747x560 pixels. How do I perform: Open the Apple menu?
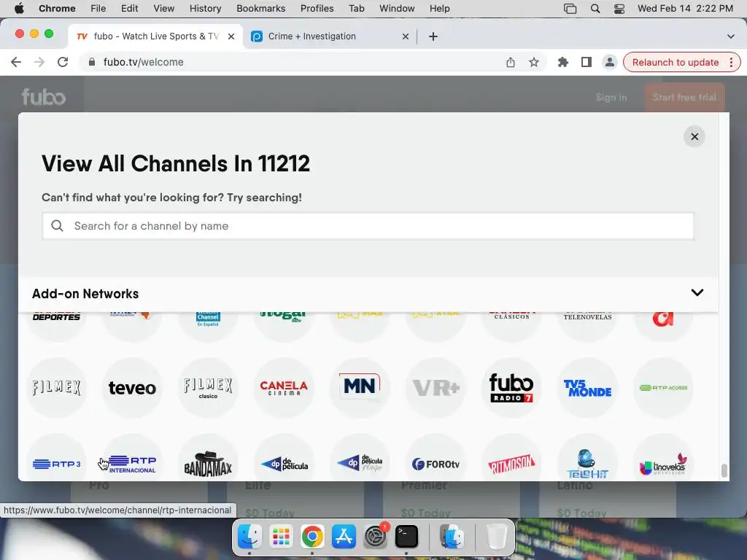point(19,9)
